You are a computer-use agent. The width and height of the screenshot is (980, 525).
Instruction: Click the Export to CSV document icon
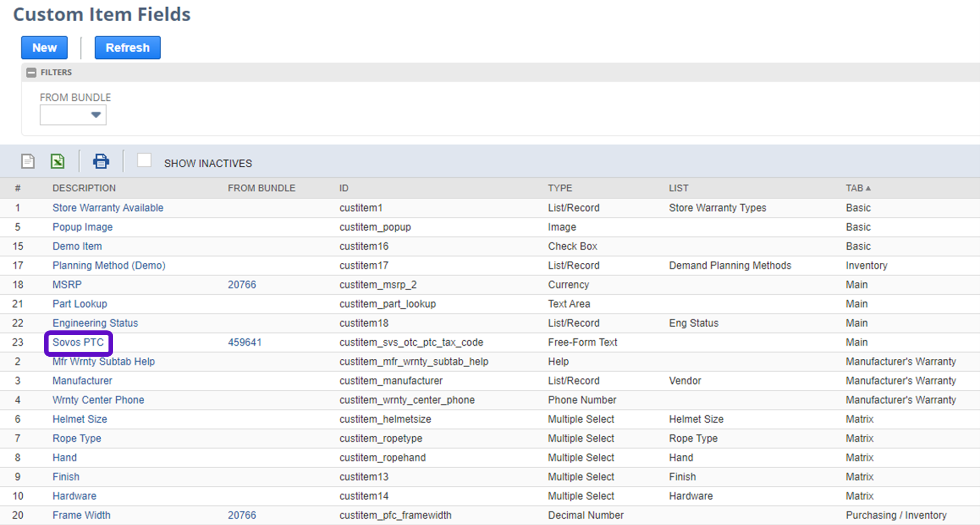pyautogui.click(x=28, y=162)
